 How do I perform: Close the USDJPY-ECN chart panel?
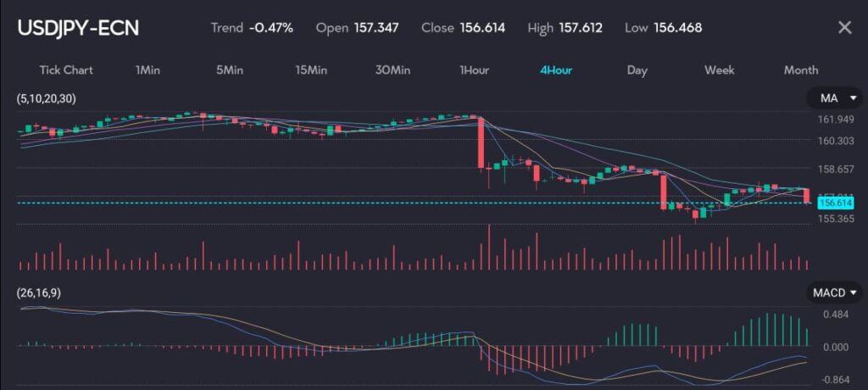(x=844, y=28)
